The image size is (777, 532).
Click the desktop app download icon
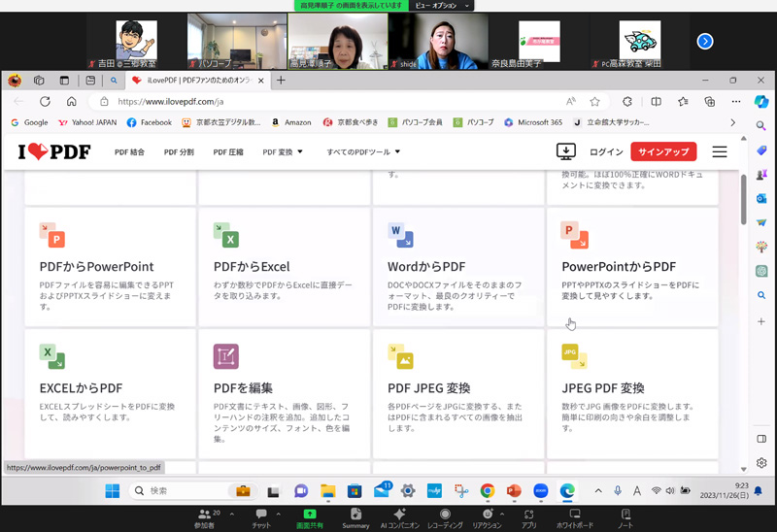[x=565, y=151]
